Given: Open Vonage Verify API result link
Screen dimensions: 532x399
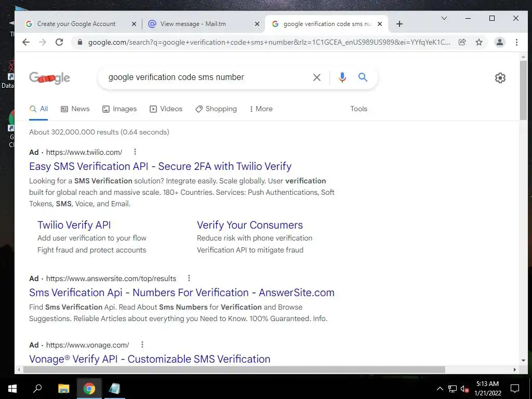Looking at the screenshot, I should [x=150, y=359].
